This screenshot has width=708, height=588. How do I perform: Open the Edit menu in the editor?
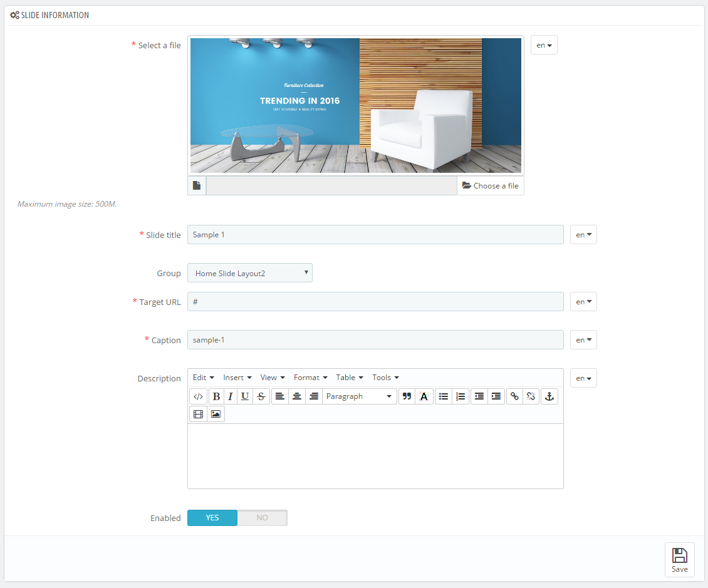point(203,378)
